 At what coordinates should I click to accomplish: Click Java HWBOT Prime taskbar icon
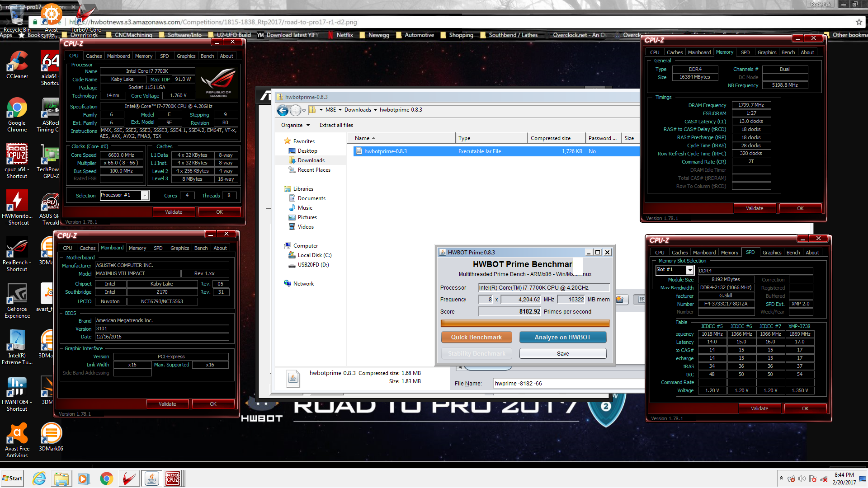[x=151, y=479]
